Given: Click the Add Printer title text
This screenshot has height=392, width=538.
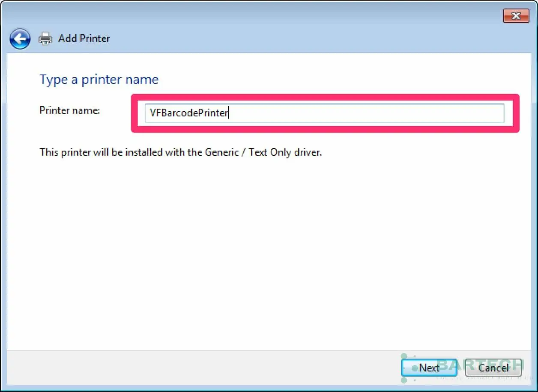Looking at the screenshot, I should pos(84,38).
